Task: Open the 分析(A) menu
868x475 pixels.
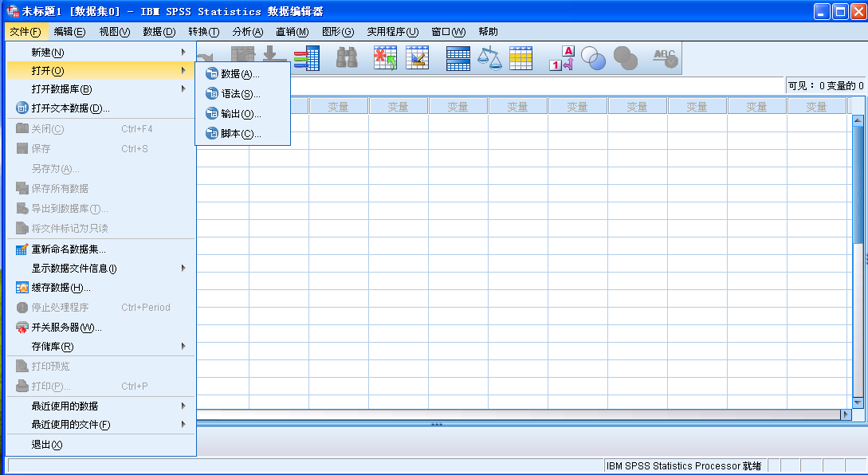Action: (x=248, y=32)
